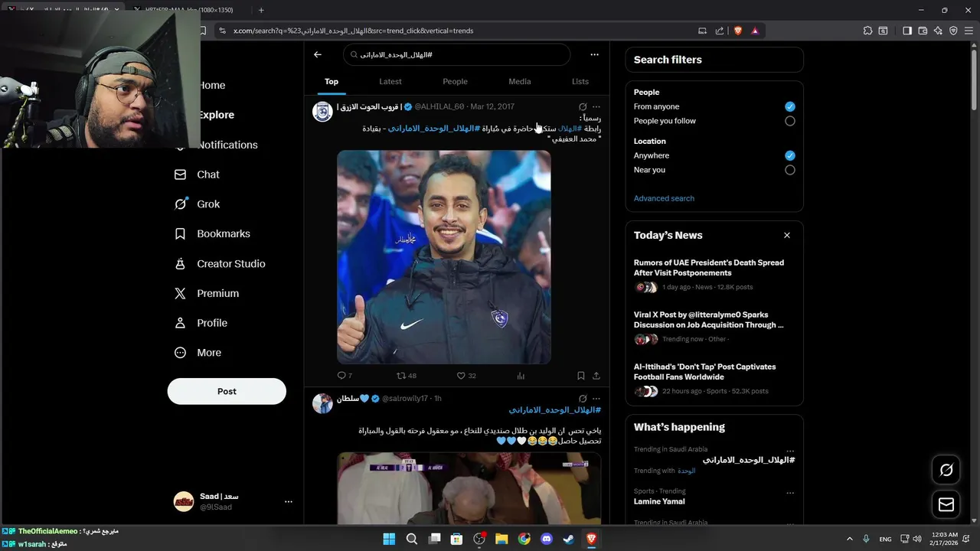Open the smiling man photo in first post
980x551 pixels.
[444, 257]
